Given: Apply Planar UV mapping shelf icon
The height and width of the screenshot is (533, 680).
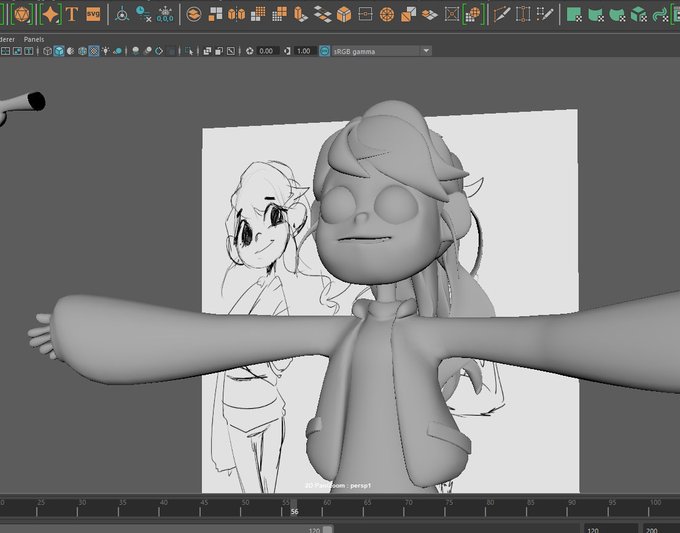Looking at the screenshot, I should 574,14.
